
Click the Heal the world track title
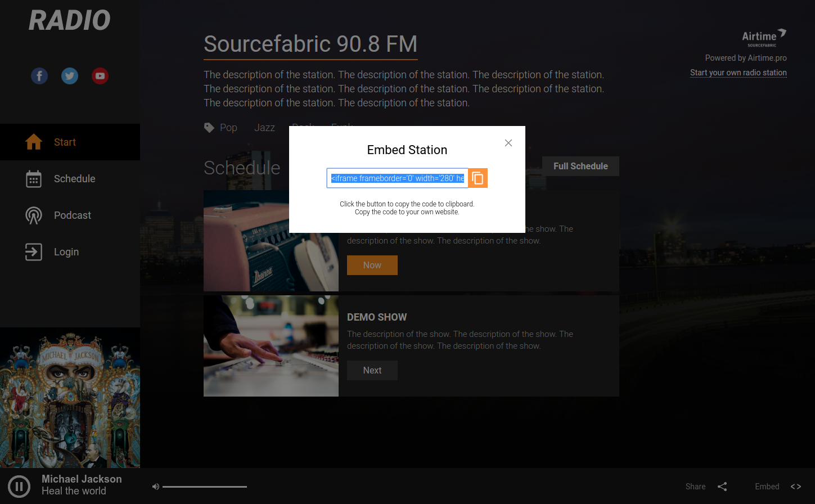[x=74, y=491]
